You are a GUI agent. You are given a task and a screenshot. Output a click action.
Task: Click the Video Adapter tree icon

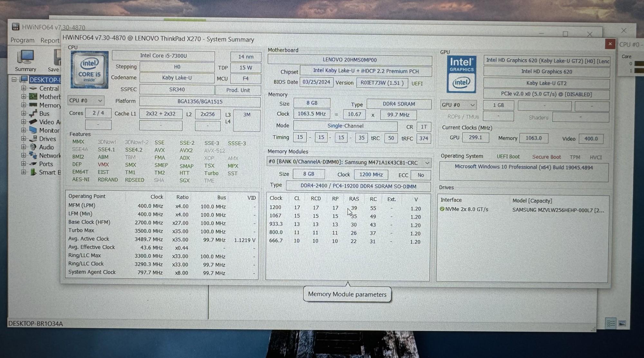tap(33, 122)
